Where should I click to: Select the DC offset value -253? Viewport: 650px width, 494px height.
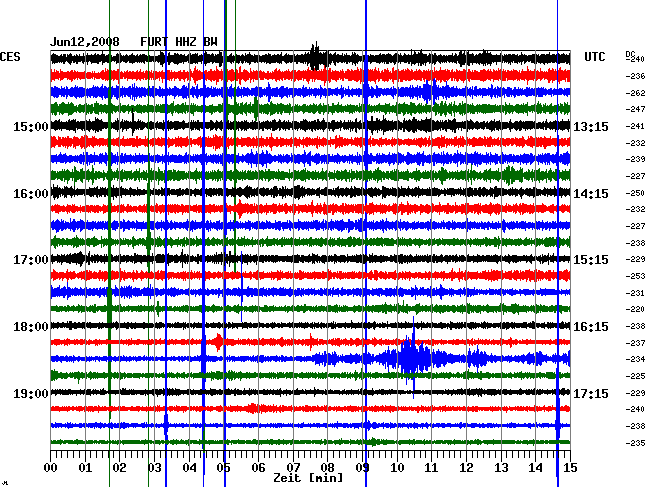pyautogui.click(x=635, y=276)
